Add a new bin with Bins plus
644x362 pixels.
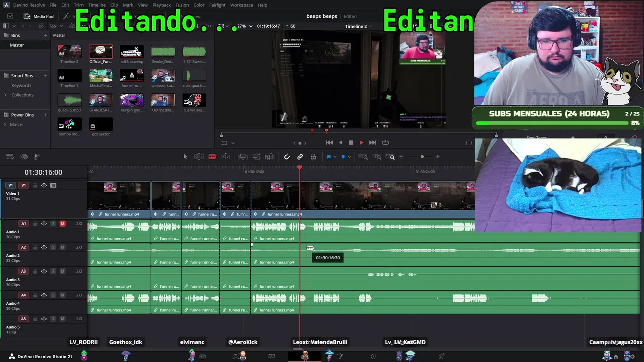pyautogui.click(x=46, y=35)
